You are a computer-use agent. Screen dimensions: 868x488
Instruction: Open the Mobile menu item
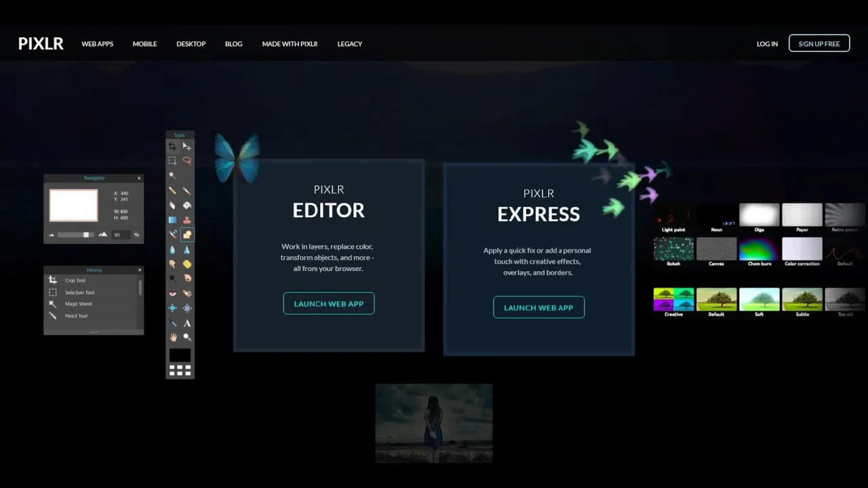[x=144, y=44]
